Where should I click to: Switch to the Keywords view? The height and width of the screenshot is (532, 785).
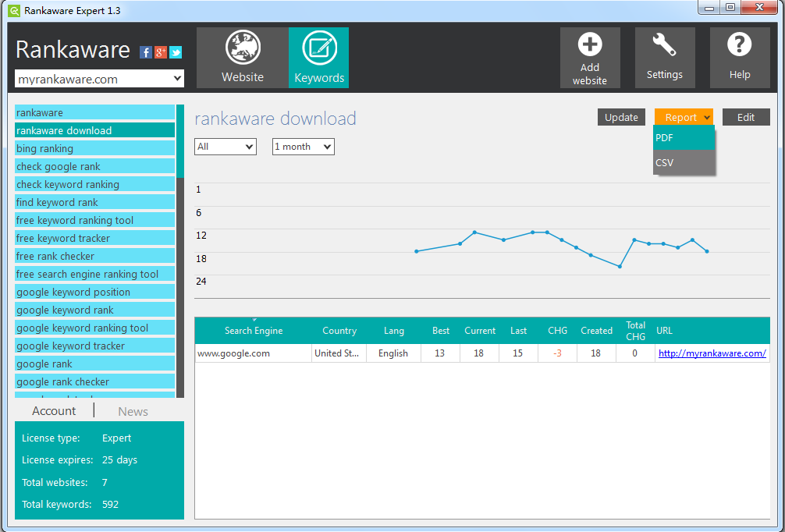pyautogui.click(x=319, y=58)
